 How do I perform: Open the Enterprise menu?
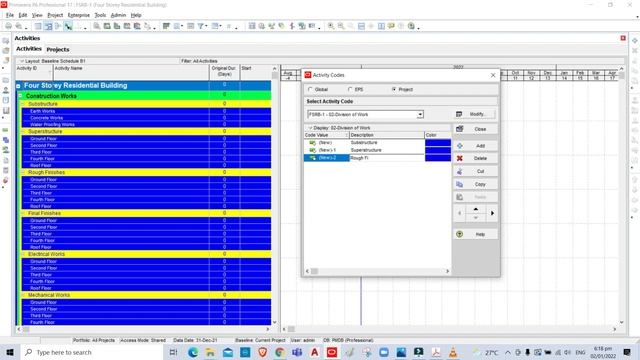pos(79,15)
